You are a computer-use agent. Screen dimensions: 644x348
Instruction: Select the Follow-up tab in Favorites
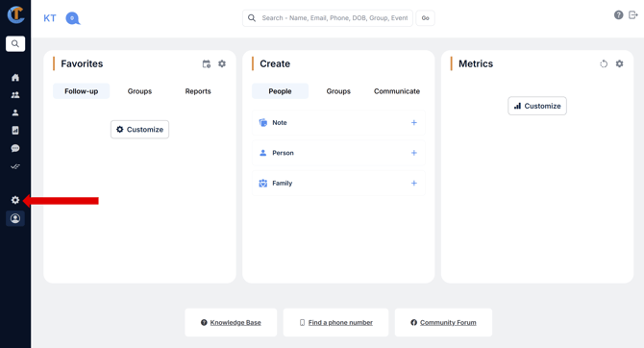[x=82, y=91]
